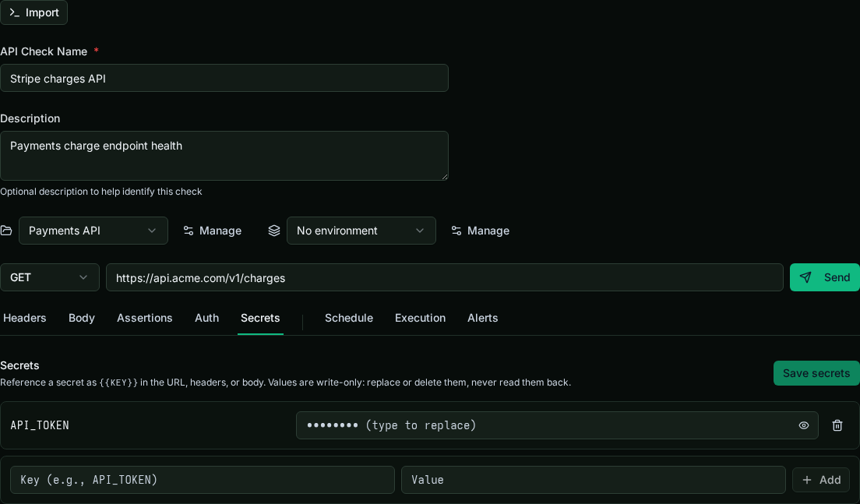Click Manage next to the environment dropdown
This screenshot has width=860, height=504.
(x=480, y=231)
